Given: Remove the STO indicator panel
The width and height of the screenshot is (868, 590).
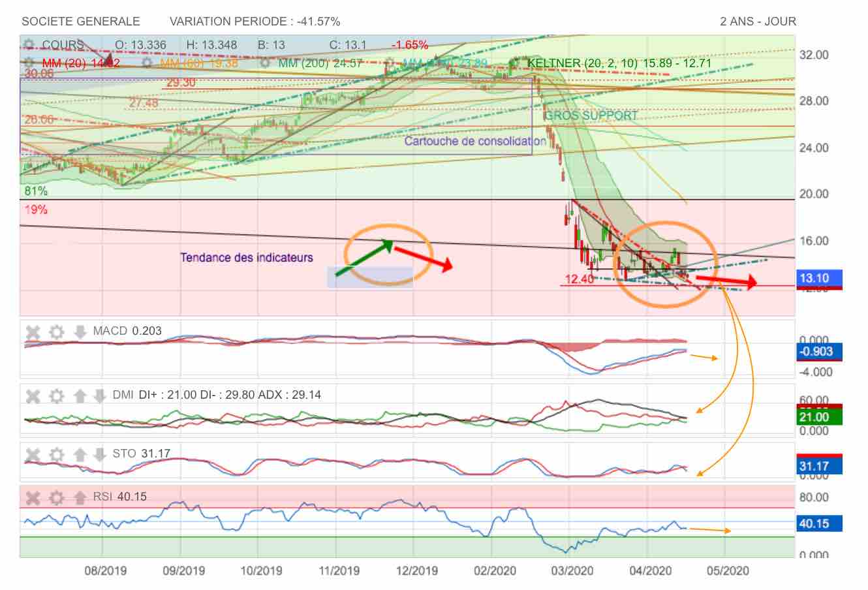Looking at the screenshot, I should [33, 455].
